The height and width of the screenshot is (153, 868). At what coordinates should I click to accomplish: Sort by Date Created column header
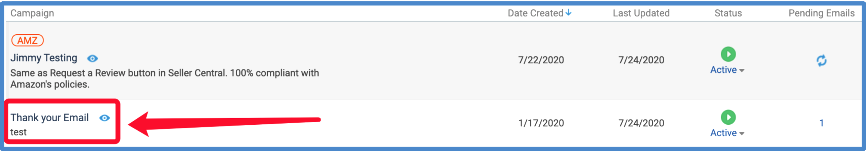536,13
